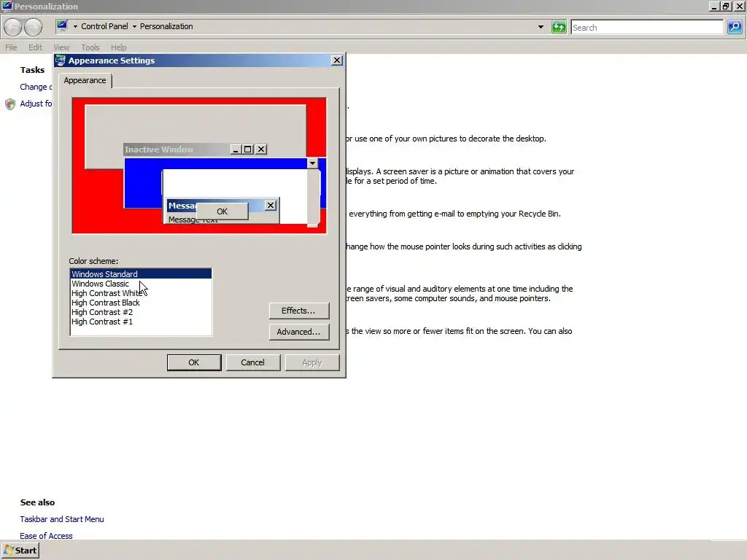The height and width of the screenshot is (560, 747).
Task: Click the Control Panel icon in address bar
Action: click(62, 26)
